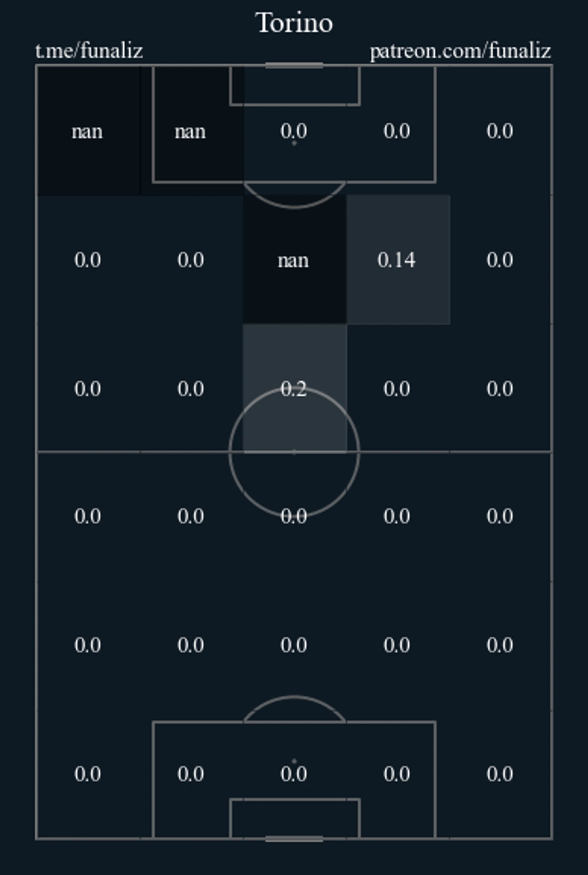Click inside the top six-yard box
Image resolution: width=588 pixels, height=875 pixels.
tap(295, 85)
